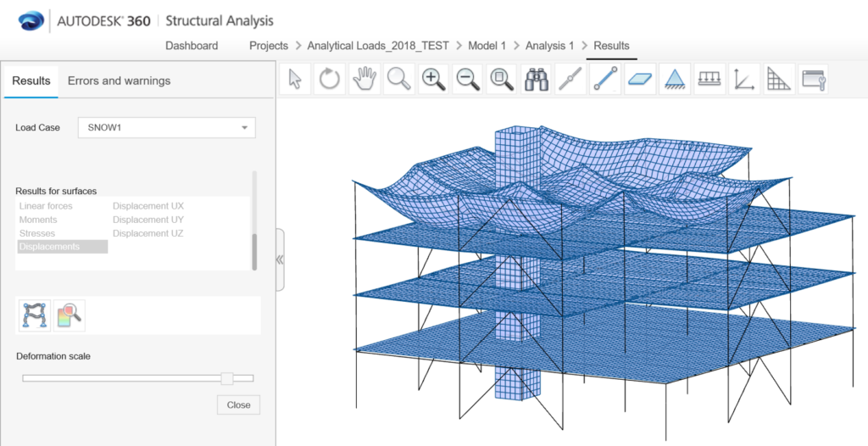Choose the pan hand tool
868x446 pixels.
[364, 80]
